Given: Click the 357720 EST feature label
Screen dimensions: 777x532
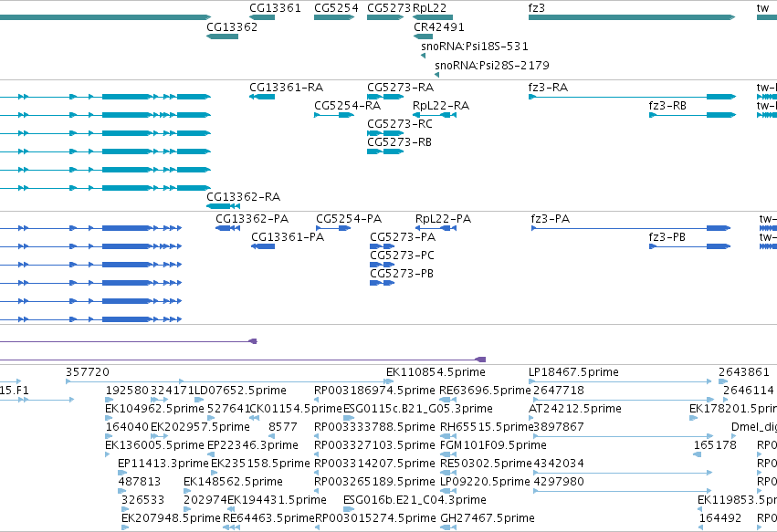Looking at the screenshot, I should (88, 372).
